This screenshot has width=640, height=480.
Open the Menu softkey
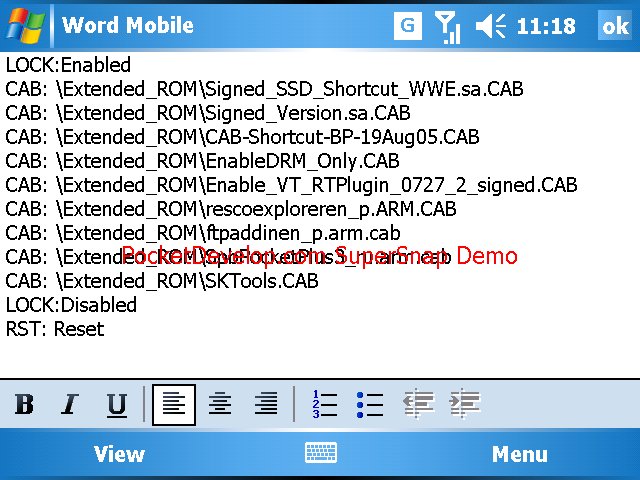[x=520, y=454]
